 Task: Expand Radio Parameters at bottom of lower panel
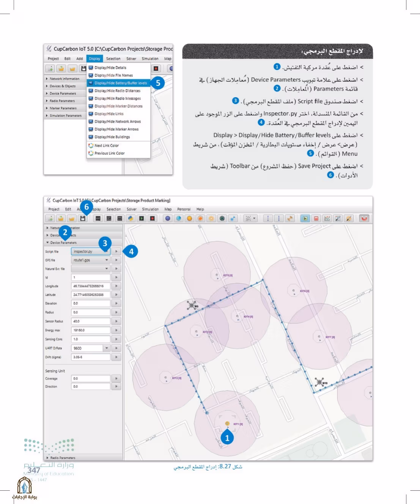(x=83, y=458)
